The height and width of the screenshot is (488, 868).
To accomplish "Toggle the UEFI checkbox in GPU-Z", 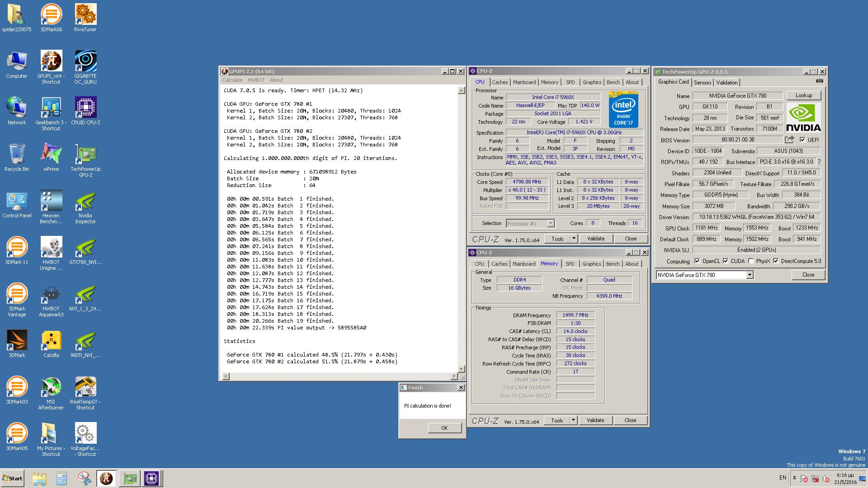I will 802,140.
